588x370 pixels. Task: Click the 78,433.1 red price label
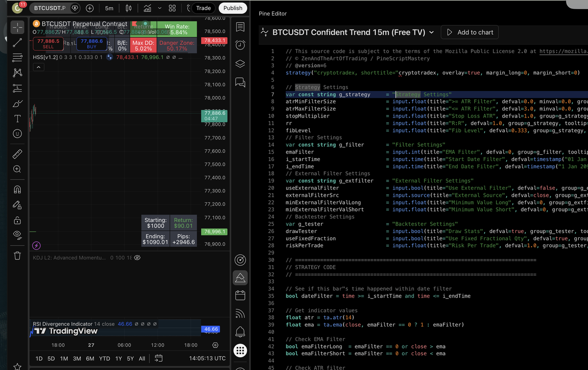click(214, 40)
